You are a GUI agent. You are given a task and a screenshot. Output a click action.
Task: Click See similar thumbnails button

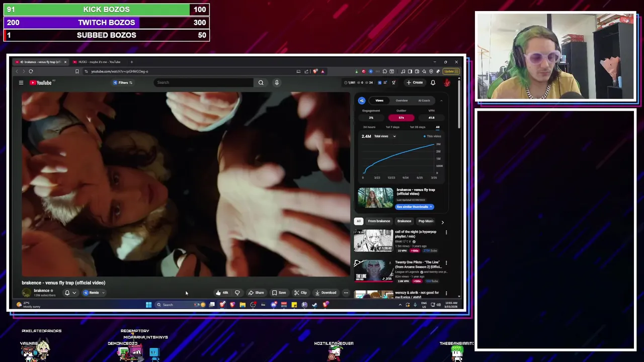pyautogui.click(x=414, y=207)
